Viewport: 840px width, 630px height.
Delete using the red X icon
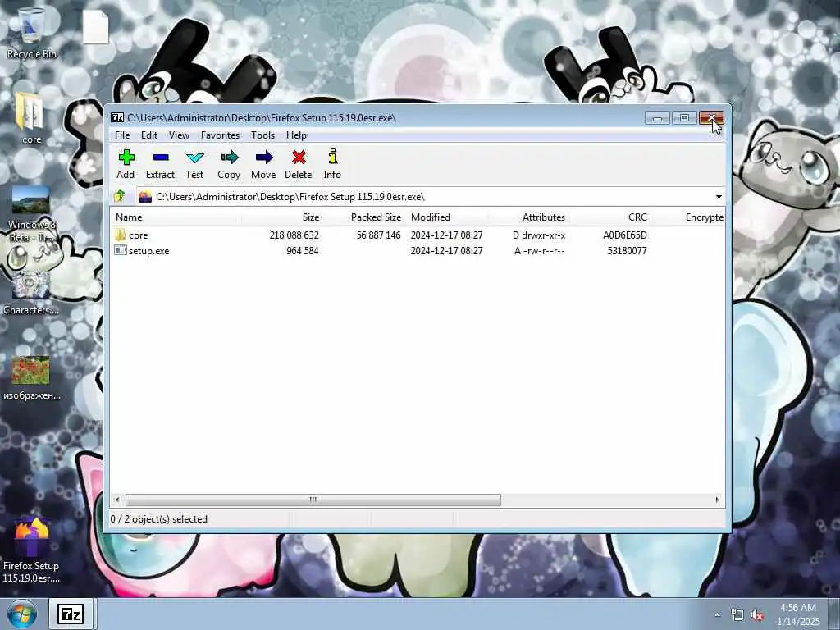[x=299, y=164]
